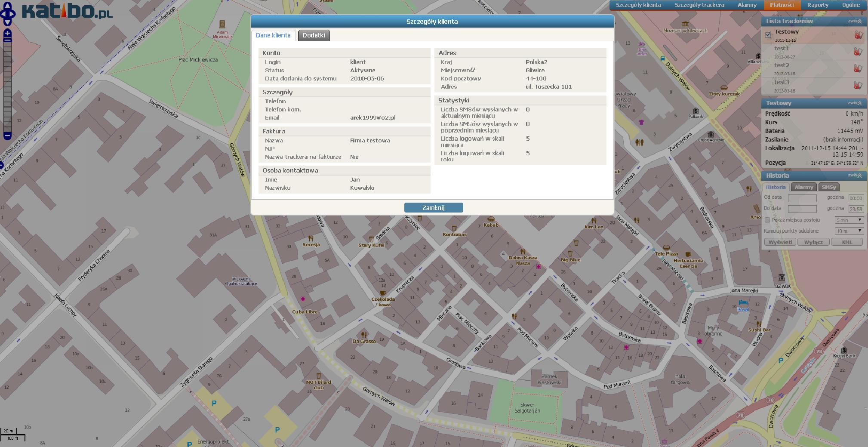Collapse the Historia panel
This screenshot has width=868, height=447.
pyautogui.click(x=855, y=175)
